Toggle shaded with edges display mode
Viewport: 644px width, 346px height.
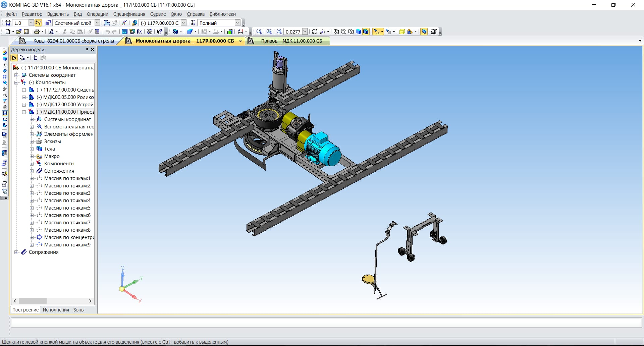click(366, 32)
